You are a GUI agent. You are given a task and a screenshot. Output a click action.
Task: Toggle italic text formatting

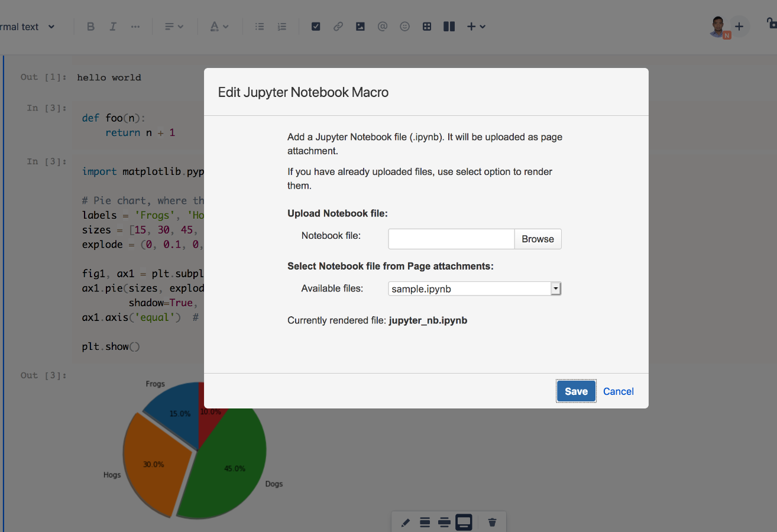tap(113, 26)
